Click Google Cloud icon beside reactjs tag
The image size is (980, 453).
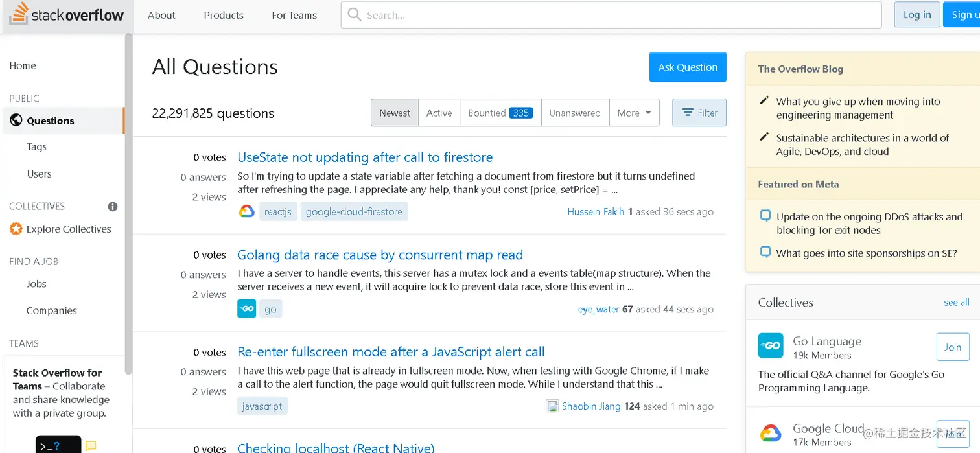click(246, 211)
